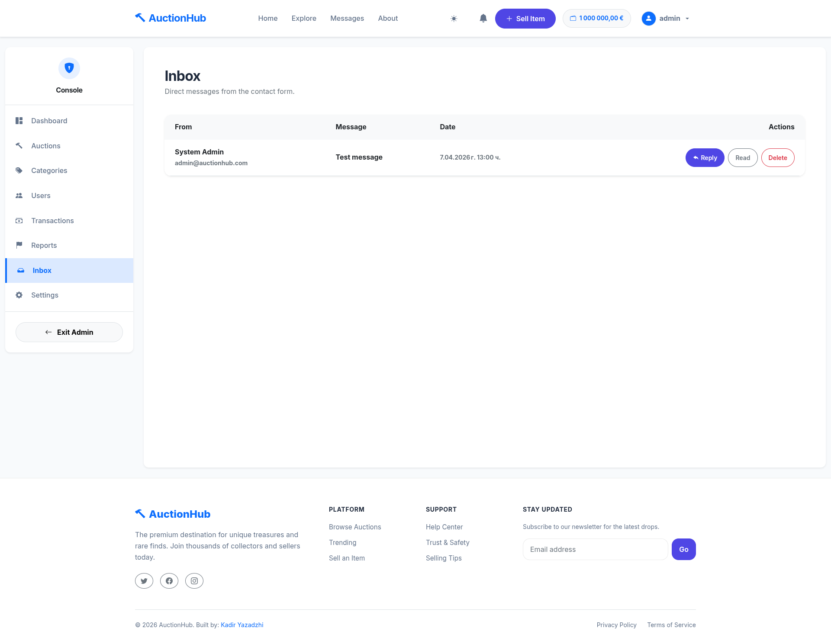Image resolution: width=831 pixels, height=644 pixels.
Task: Open the notifications bell
Action: pos(483,18)
